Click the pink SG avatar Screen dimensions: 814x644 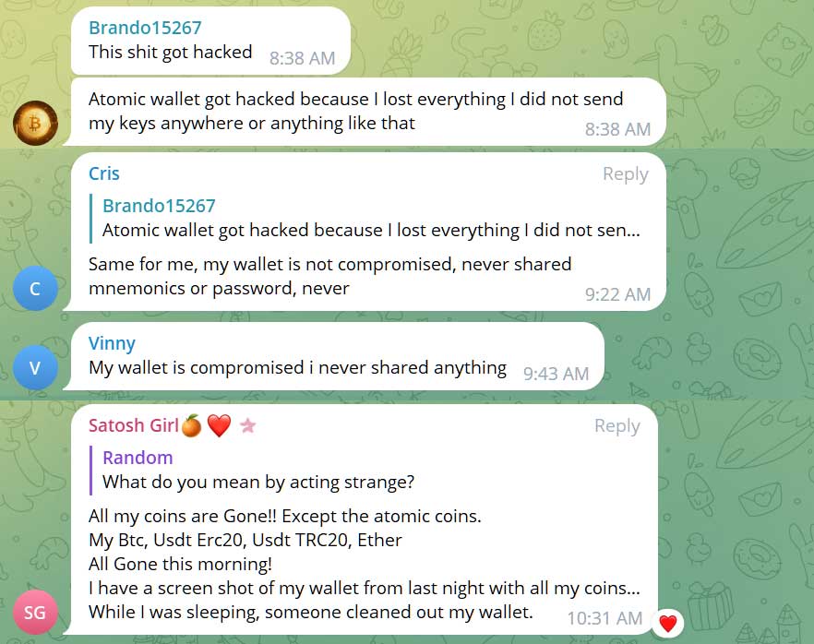(x=35, y=612)
